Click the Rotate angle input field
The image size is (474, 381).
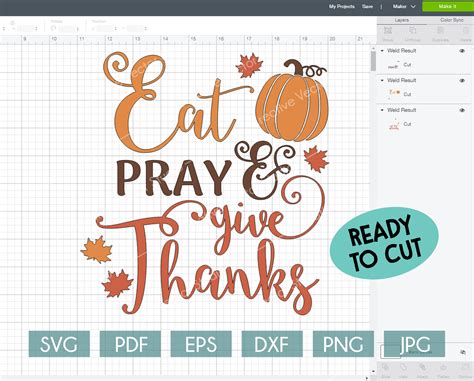click(x=66, y=29)
